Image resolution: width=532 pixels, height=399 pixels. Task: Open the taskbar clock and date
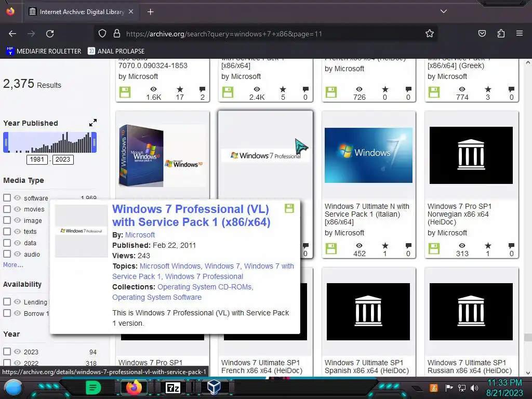tap(504, 388)
